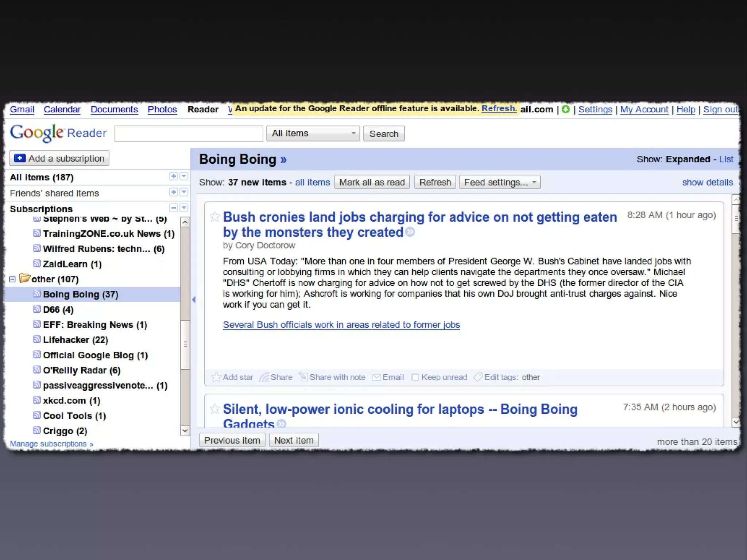Show all items instead of new items
Screen dimensions: 747x560
tap(312, 182)
